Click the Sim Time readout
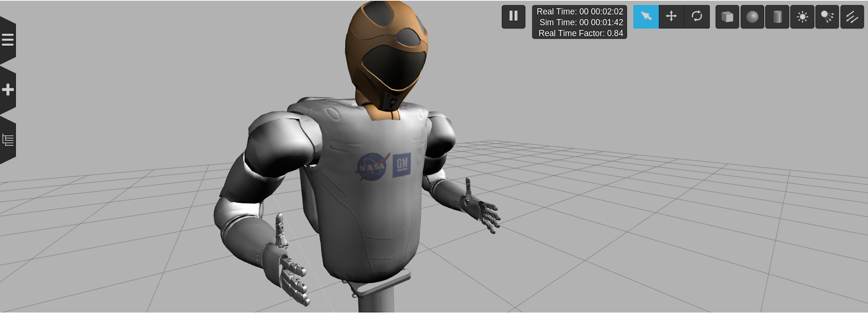 coord(581,22)
